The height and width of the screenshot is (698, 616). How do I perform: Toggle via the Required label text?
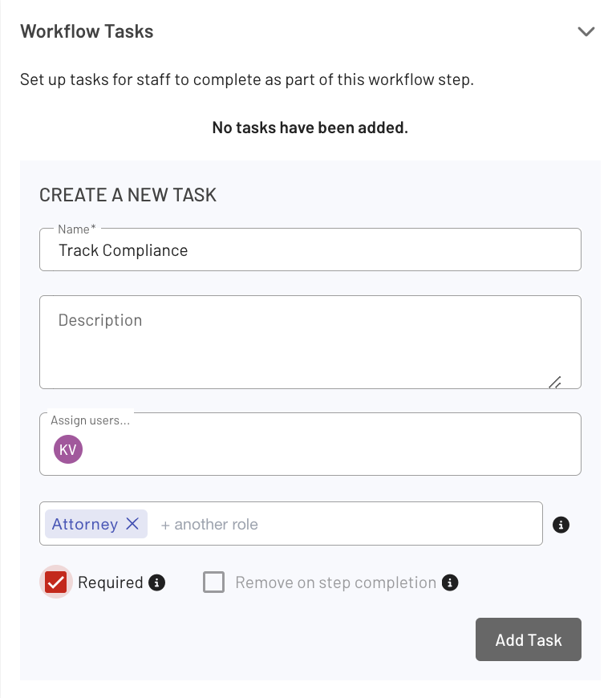[111, 582]
